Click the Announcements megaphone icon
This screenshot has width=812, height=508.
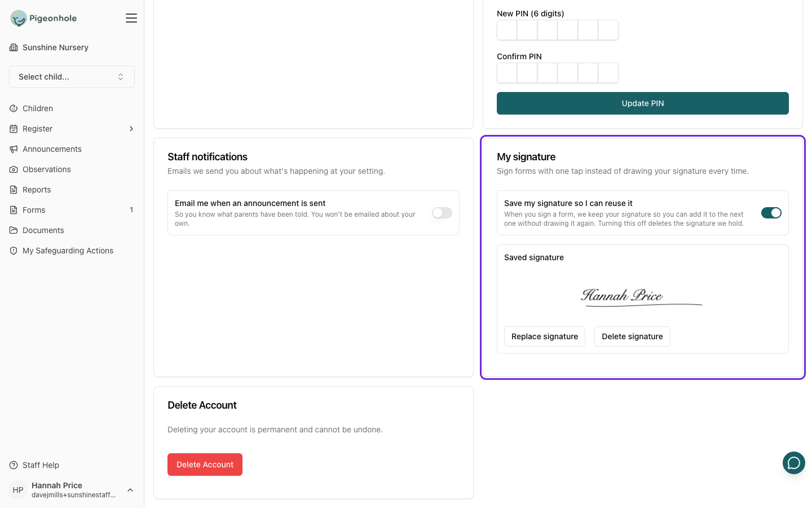[x=14, y=149]
